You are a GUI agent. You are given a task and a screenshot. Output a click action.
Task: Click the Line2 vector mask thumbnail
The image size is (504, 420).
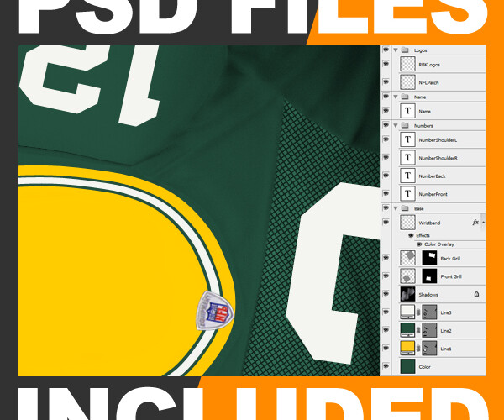coord(429,330)
